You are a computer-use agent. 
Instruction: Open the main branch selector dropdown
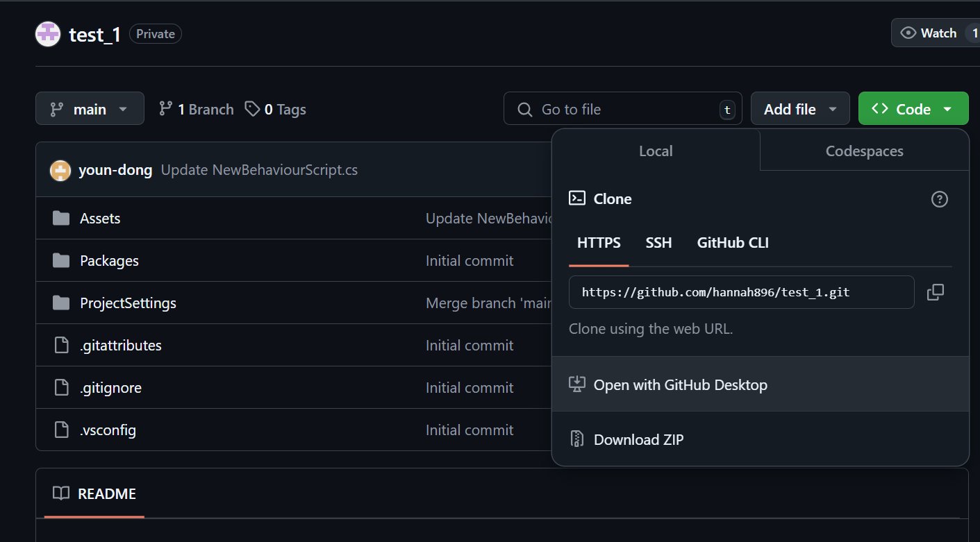click(90, 109)
